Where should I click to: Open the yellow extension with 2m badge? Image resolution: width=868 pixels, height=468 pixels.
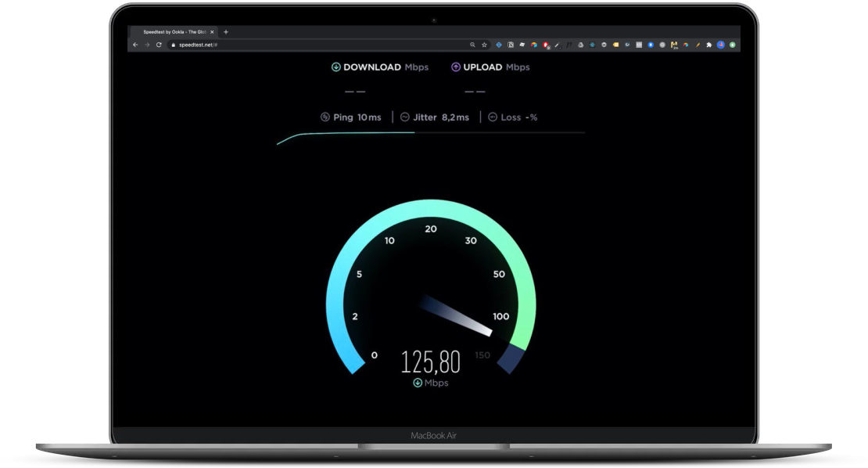tap(674, 45)
